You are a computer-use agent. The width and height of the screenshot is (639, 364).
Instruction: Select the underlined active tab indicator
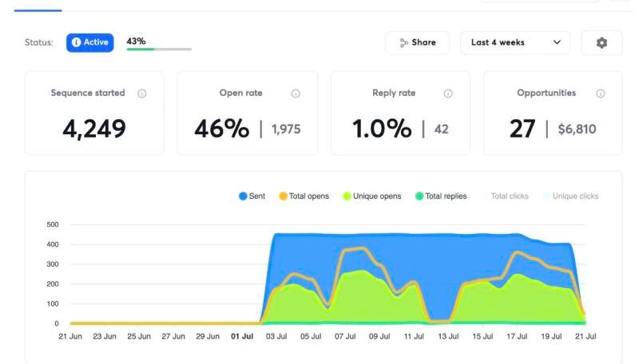point(38,10)
